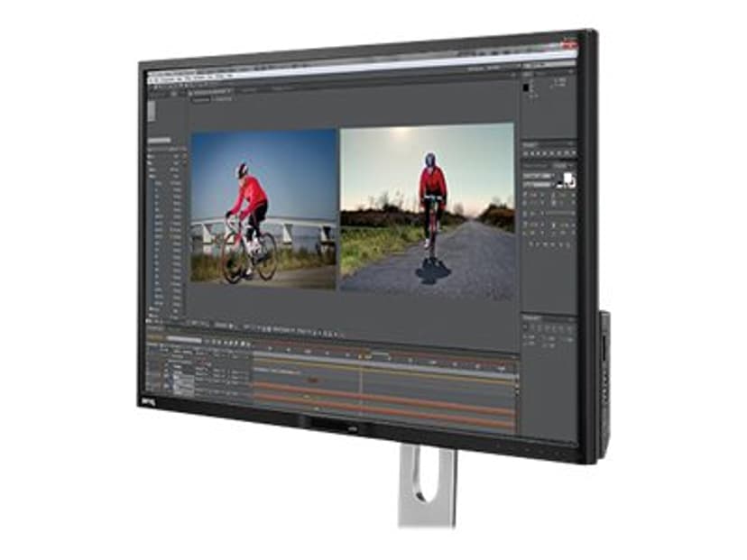Select the cyclist-by-railing image in viewer
Screen dimensions: 747x560
pos(263,208)
